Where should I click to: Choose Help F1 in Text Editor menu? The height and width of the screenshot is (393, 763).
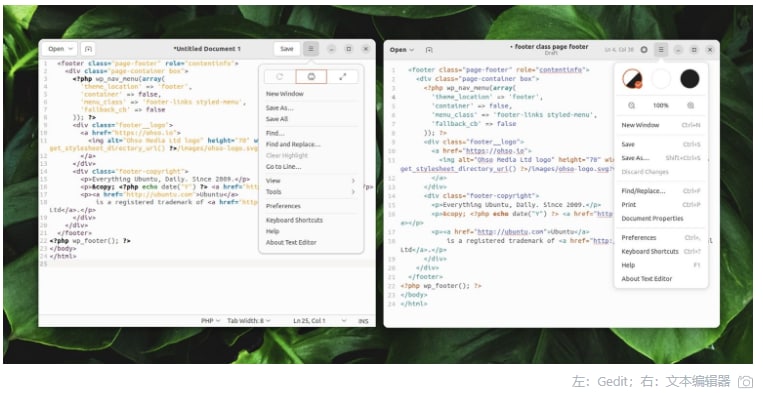coord(660,265)
